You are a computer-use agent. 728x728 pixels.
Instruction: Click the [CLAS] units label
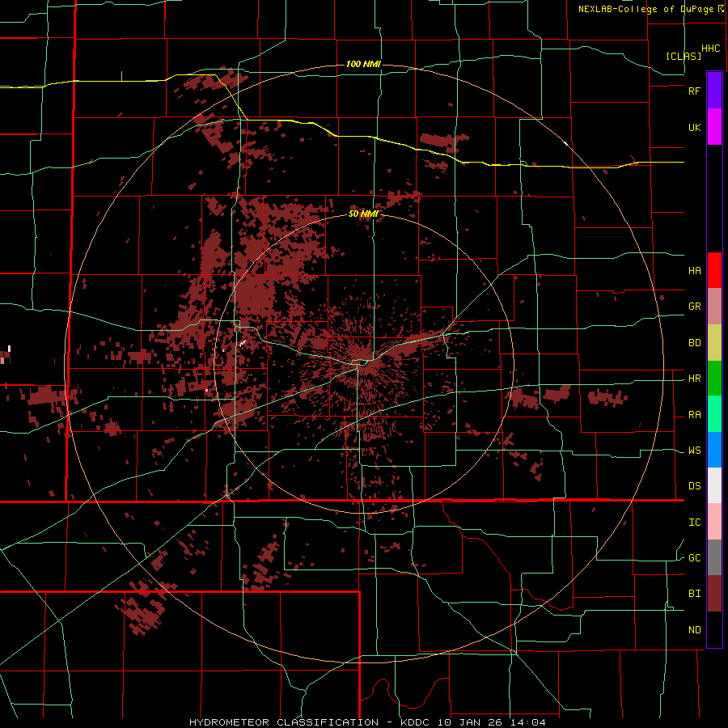pos(684,56)
